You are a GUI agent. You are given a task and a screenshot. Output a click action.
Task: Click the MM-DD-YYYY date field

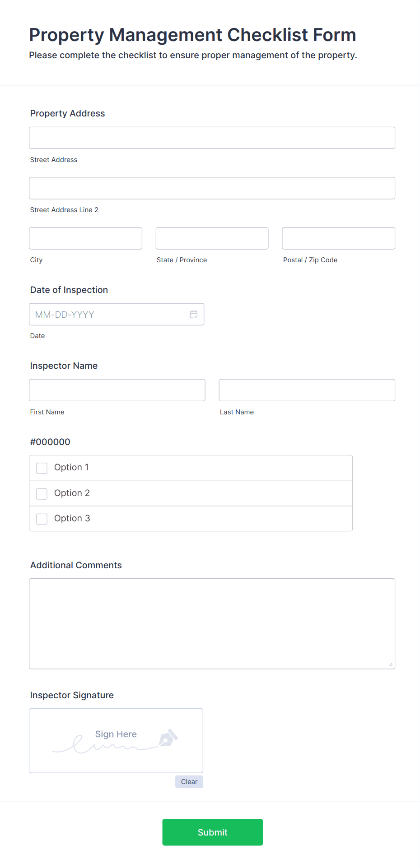[x=108, y=314]
